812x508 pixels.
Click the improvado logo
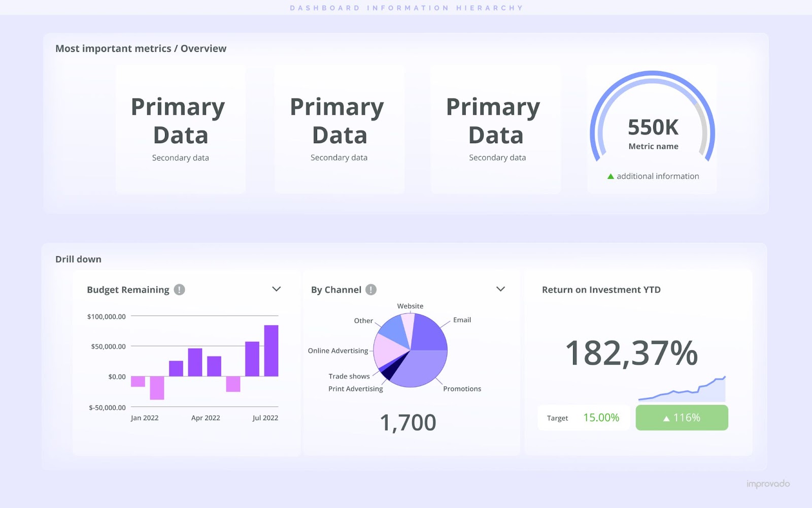tap(768, 484)
